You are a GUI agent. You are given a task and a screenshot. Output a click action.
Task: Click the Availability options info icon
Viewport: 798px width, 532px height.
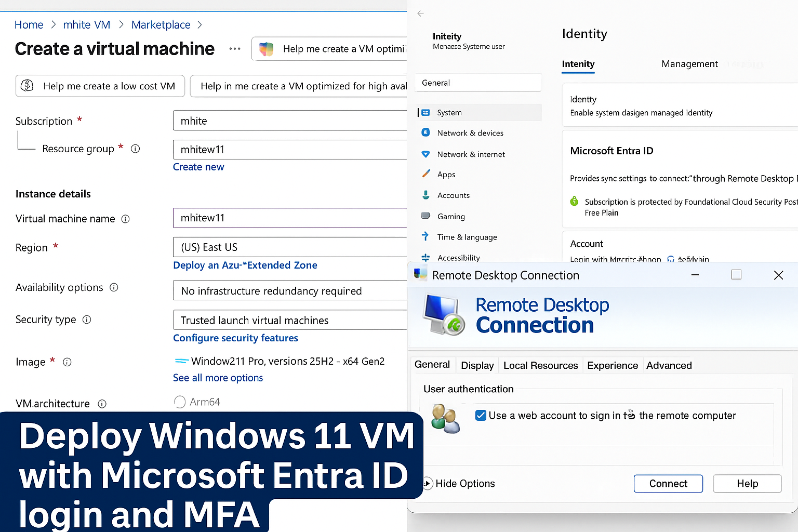114,287
